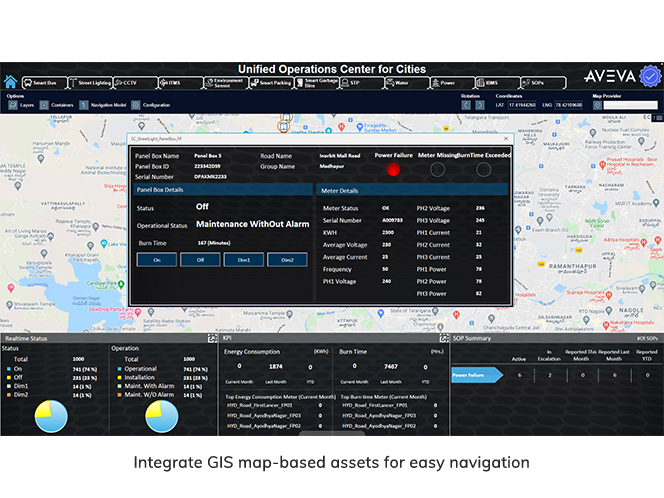
Task: Click the Navigation Model icon
Action: pyautogui.click(x=83, y=105)
